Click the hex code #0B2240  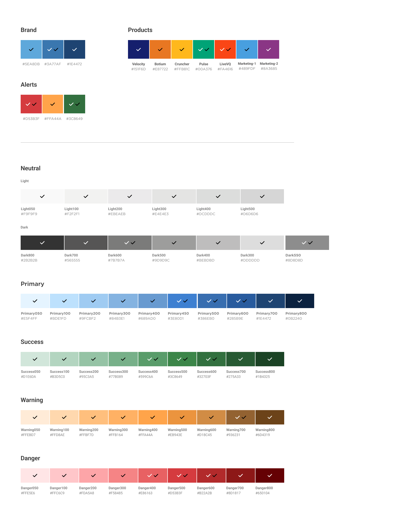pos(294,318)
